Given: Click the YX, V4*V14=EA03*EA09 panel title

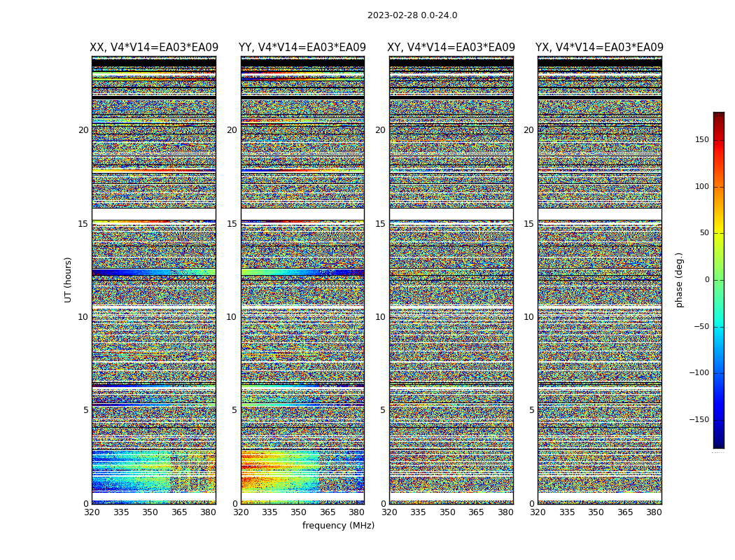Looking at the screenshot, I should (x=599, y=48).
